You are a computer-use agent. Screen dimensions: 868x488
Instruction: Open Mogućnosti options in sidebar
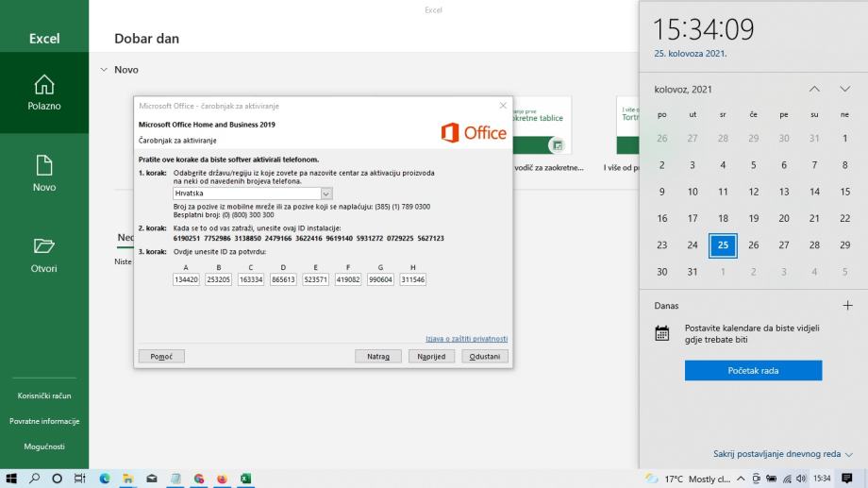(x=44, y=446)
